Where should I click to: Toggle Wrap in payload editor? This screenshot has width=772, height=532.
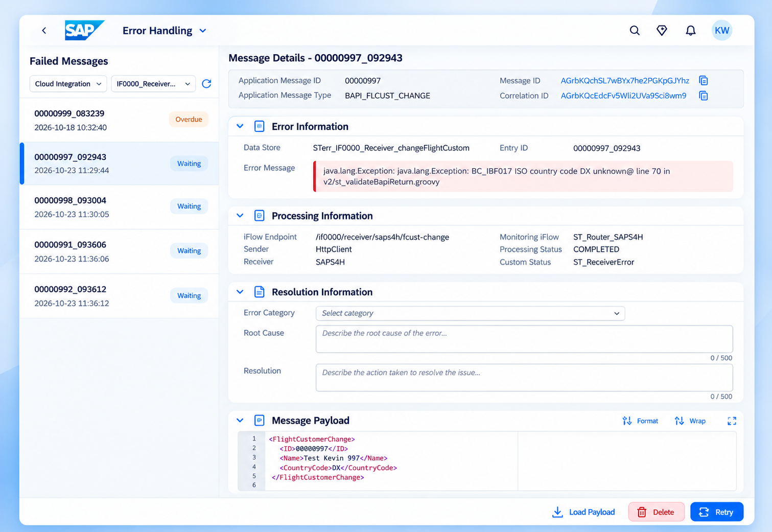(690, 421)
